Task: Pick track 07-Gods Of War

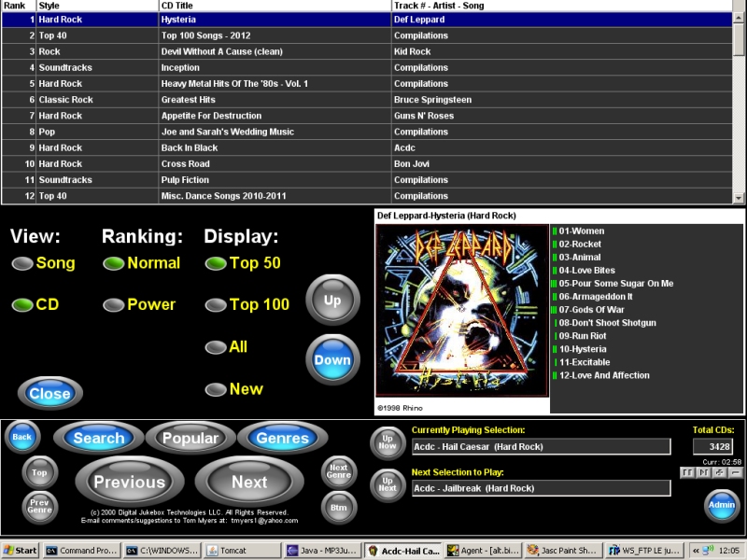Action: [x=591, y=310]
